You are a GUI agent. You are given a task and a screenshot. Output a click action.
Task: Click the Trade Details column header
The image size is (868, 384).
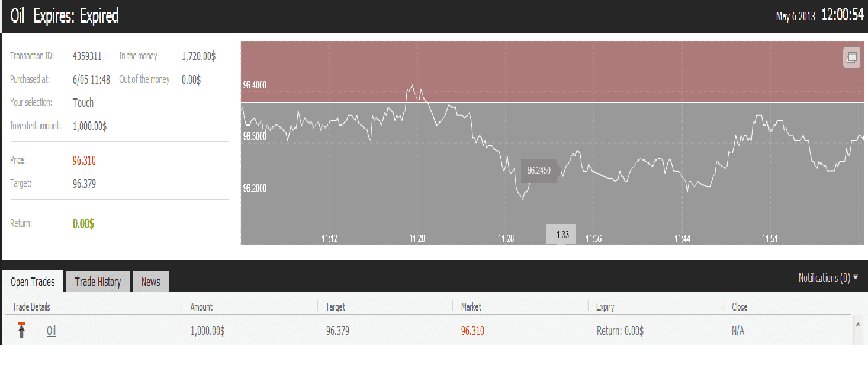pyautogui.click(x=31, y=307)
